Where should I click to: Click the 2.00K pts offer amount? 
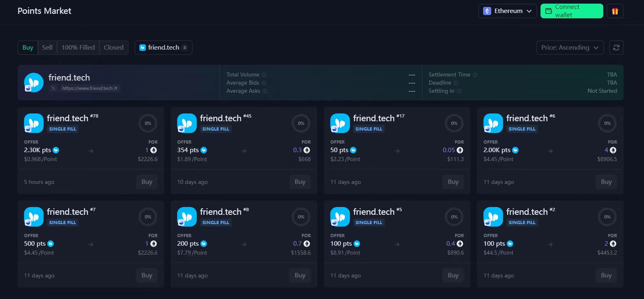click(497, 150)
